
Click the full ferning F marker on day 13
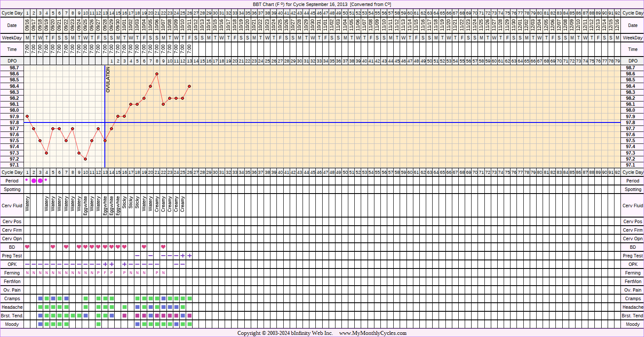tap(105, 273)
